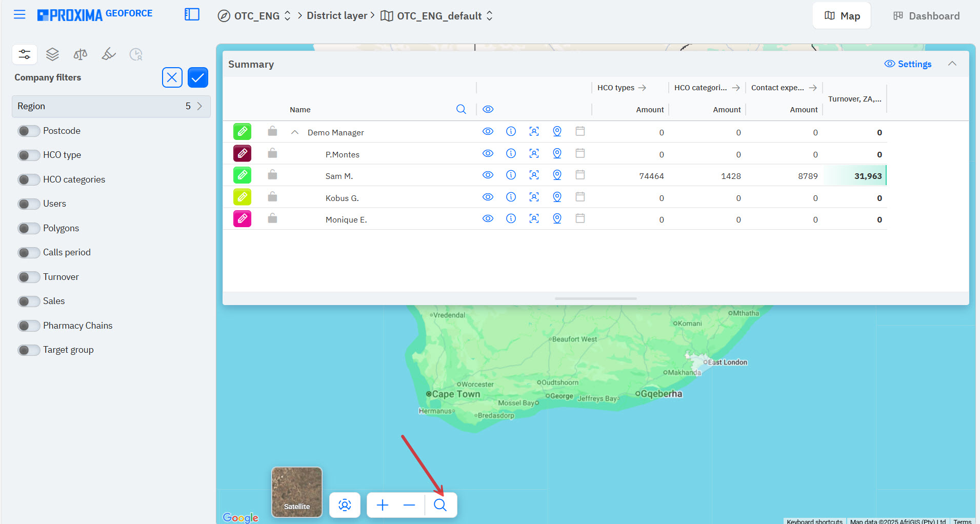Apply filters with blue checkmark button
This screenshot has width=980, height=524.
pos(197,77)
